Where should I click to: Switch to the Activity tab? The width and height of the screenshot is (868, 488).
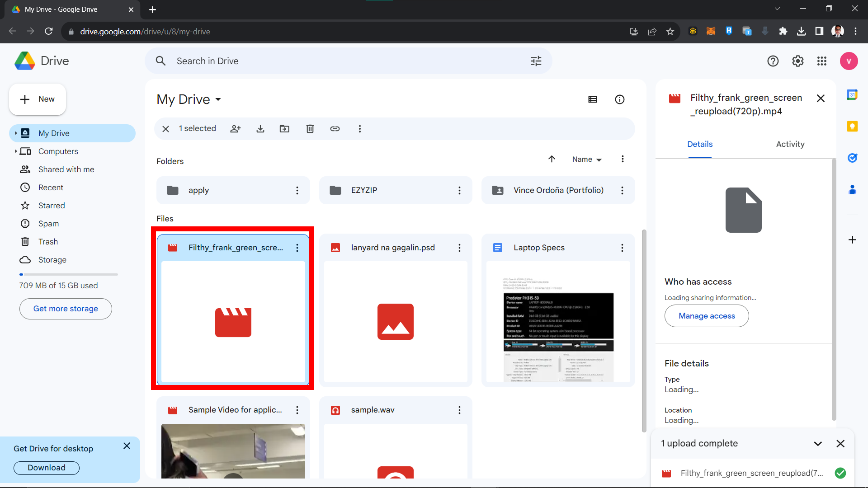790,144
